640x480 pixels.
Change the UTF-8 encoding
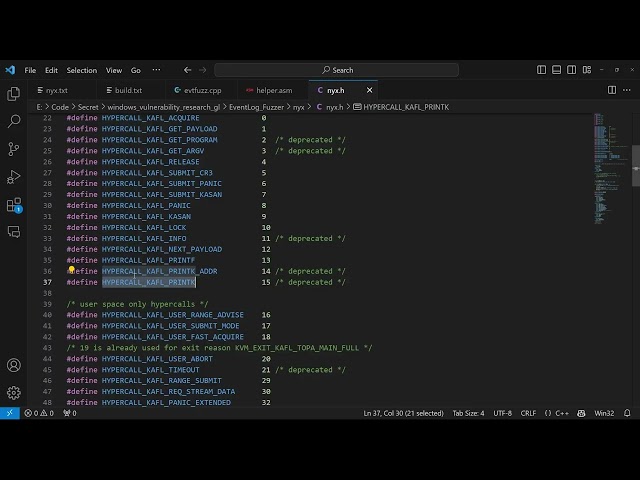(502, 413)
